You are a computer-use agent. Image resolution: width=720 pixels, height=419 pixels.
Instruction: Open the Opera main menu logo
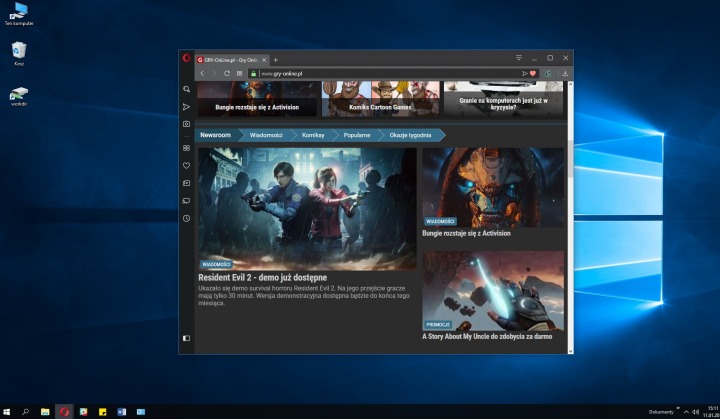(x=186, y=59)
